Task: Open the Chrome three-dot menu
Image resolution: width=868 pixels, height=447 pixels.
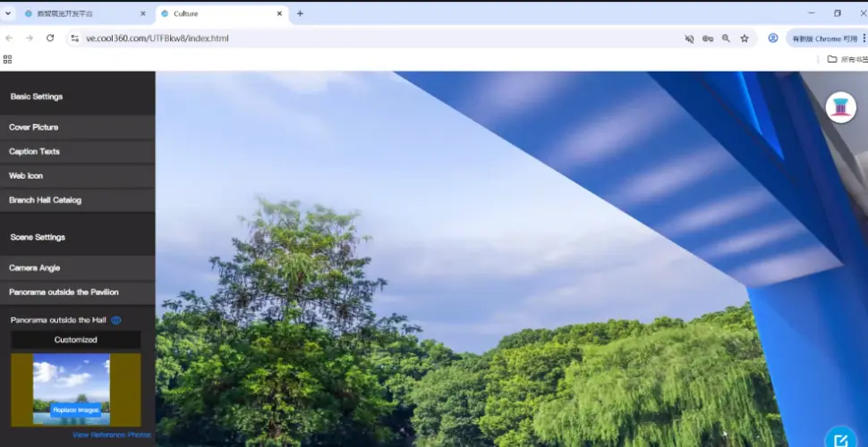Action: (864, 38)
